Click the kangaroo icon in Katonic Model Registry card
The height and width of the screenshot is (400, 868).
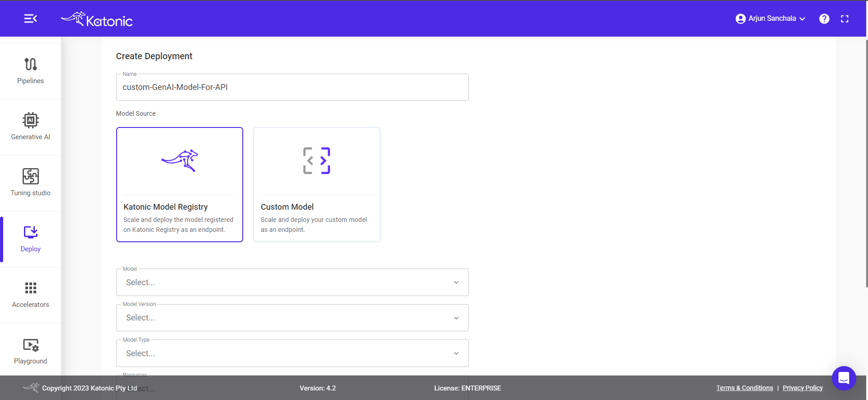[180, 160]
